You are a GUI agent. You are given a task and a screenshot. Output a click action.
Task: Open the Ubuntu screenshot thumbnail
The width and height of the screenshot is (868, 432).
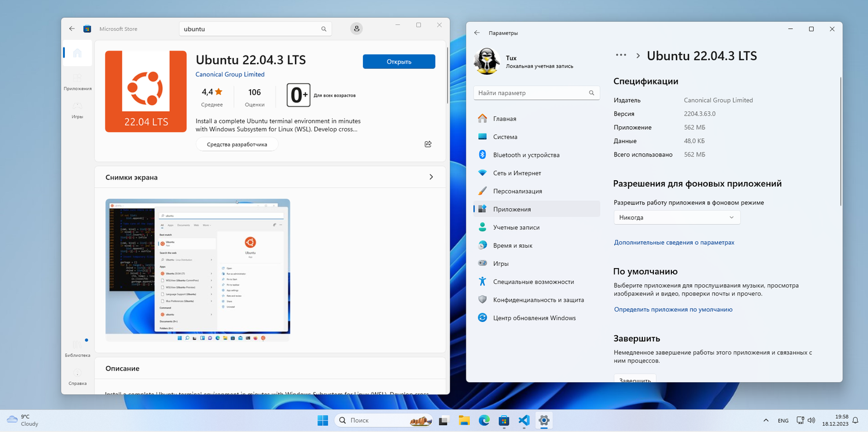[x=197, y=270]
